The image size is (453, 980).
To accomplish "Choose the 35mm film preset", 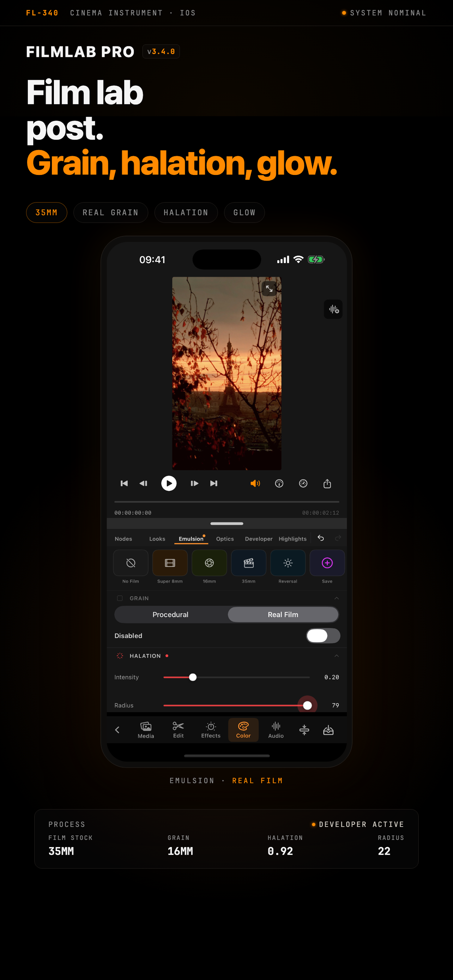I will (x=248, y=563).
